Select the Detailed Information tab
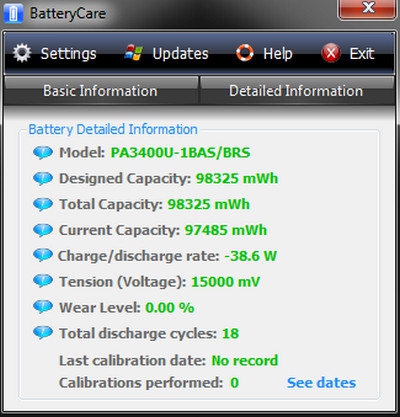This screenshot has width=400, height=417. click(x=296, y=91)
